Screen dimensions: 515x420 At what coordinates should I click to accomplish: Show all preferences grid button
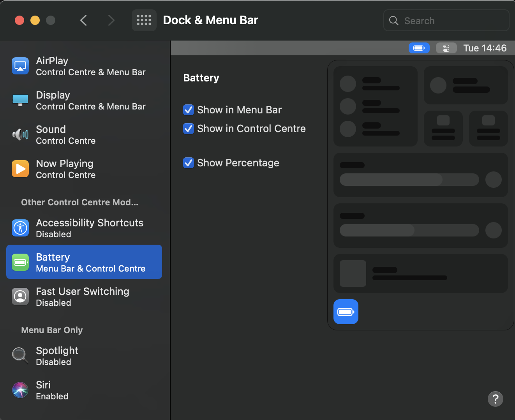click(x=144, y=20)
